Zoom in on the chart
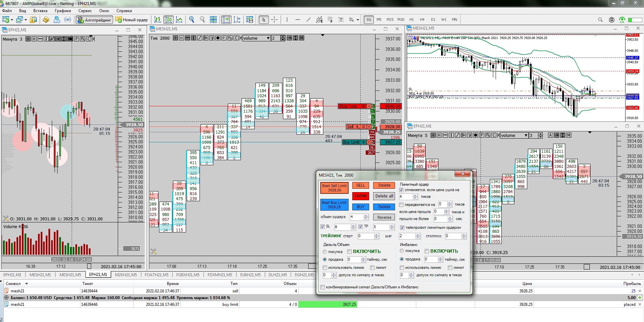This screenshot has height=322, width=644. click(x=192, y=20)
